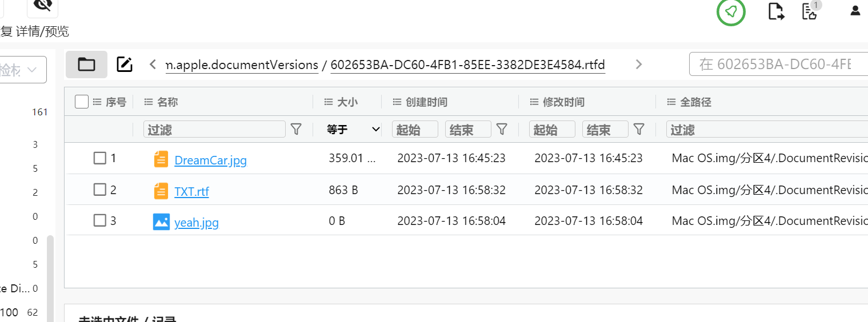This screenshot has height=322, width=868.
Task: Check the box for DreamCar.jpg row
Action: [99, 158]
